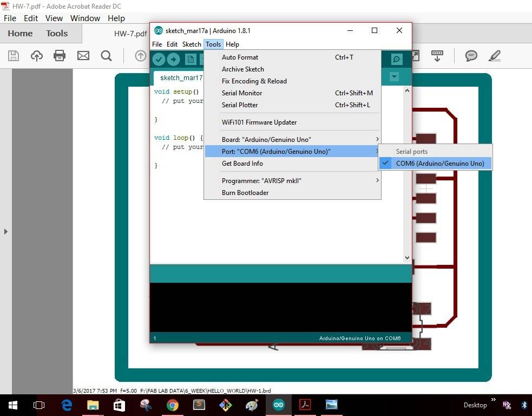Image resolution: width=532 pixels, height=416 pixels.
Task: Expand the Board: Arduino/Genuino Uno submenu
Action: tap(292, 140)
